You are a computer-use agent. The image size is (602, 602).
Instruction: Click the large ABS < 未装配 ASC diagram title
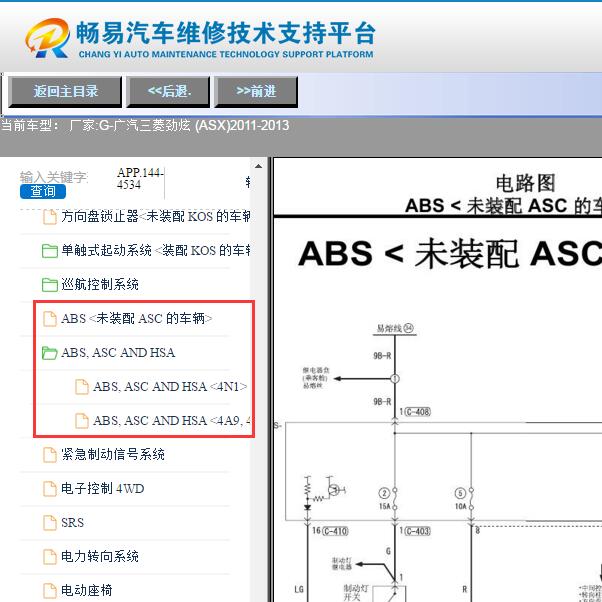(x=450, y=253)
